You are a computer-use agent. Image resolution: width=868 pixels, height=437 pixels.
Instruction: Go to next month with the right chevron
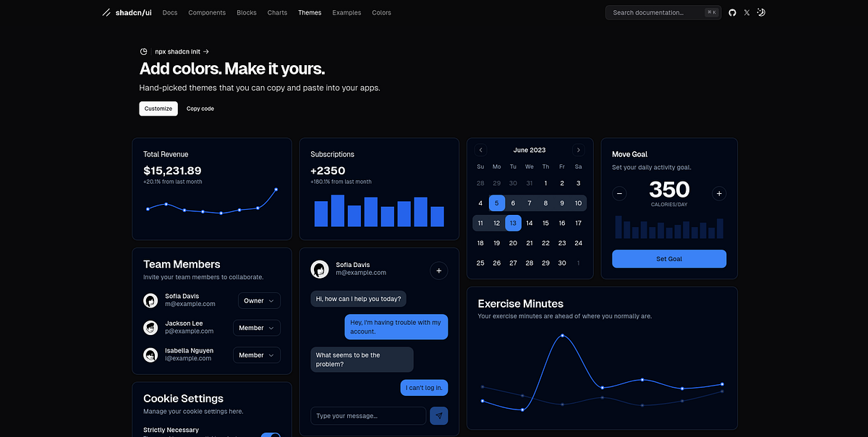pos(579,150)
